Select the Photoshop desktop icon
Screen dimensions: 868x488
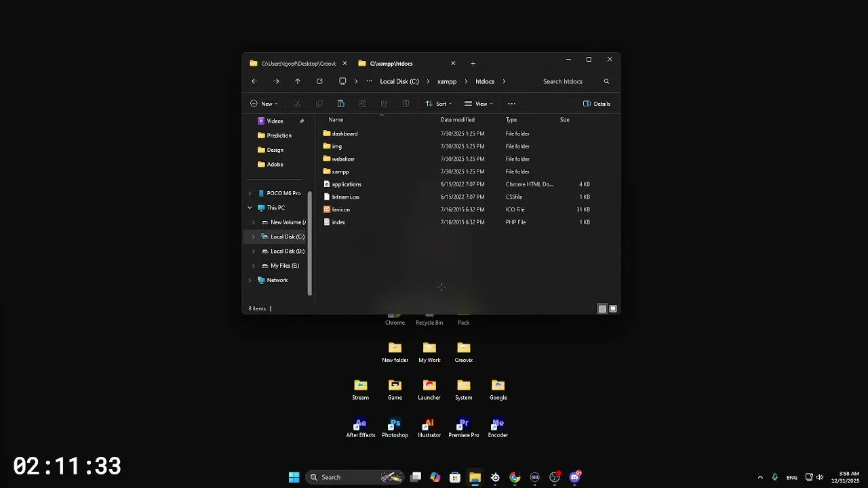point(395,428)
